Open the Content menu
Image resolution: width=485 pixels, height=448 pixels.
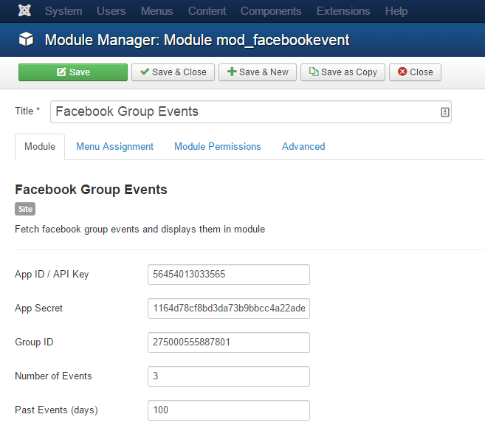207,11
